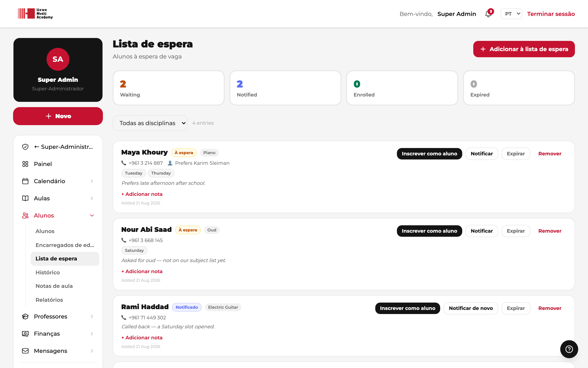Open the Todas as disciplinas filter
Image resolution: width=588 pixels, height=368 pixels.
point(150,123)
